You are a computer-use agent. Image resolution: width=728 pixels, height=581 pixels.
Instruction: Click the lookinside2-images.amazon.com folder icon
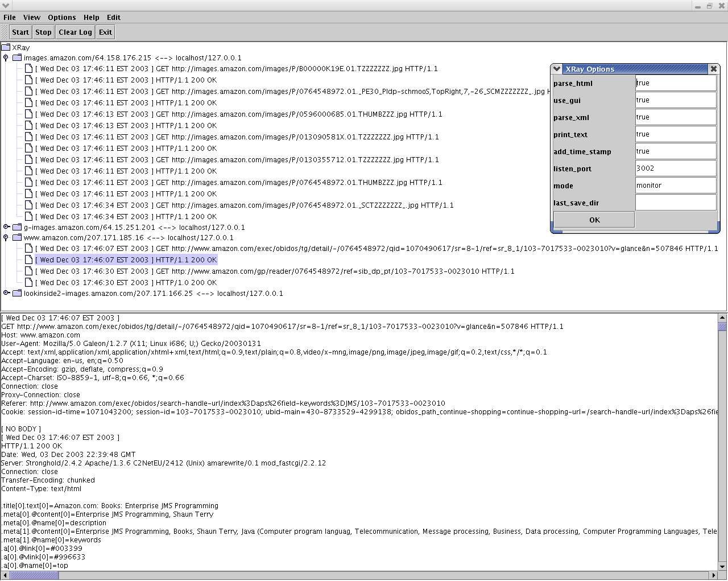(x=17, y=294)
